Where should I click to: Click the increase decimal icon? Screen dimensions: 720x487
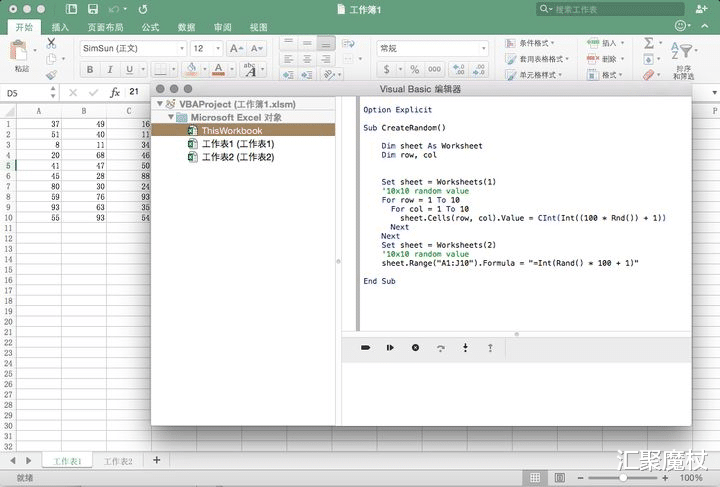click(x=458, y=69)
